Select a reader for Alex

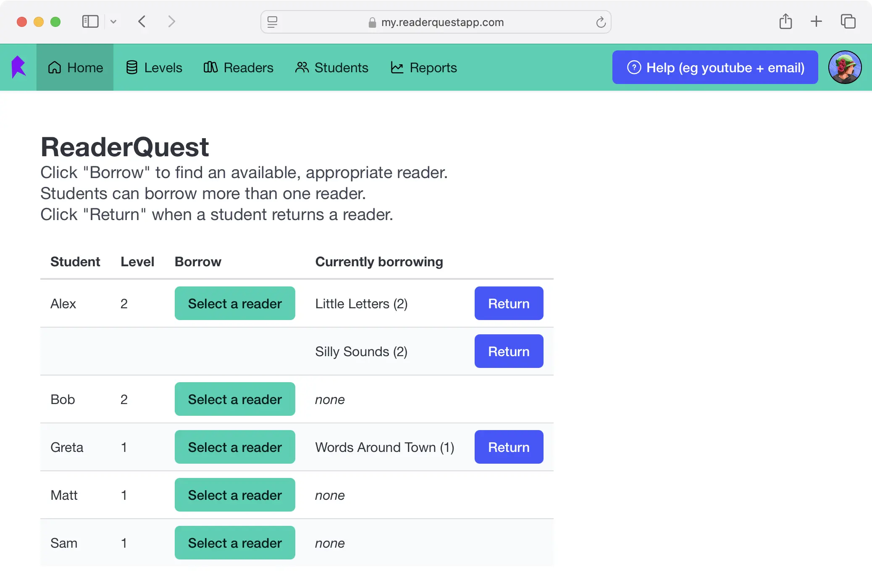tap(235, 303)
